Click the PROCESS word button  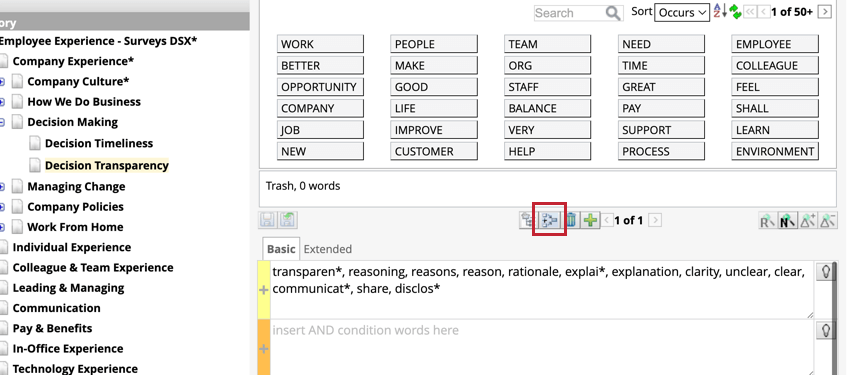[x=661, y=151]
